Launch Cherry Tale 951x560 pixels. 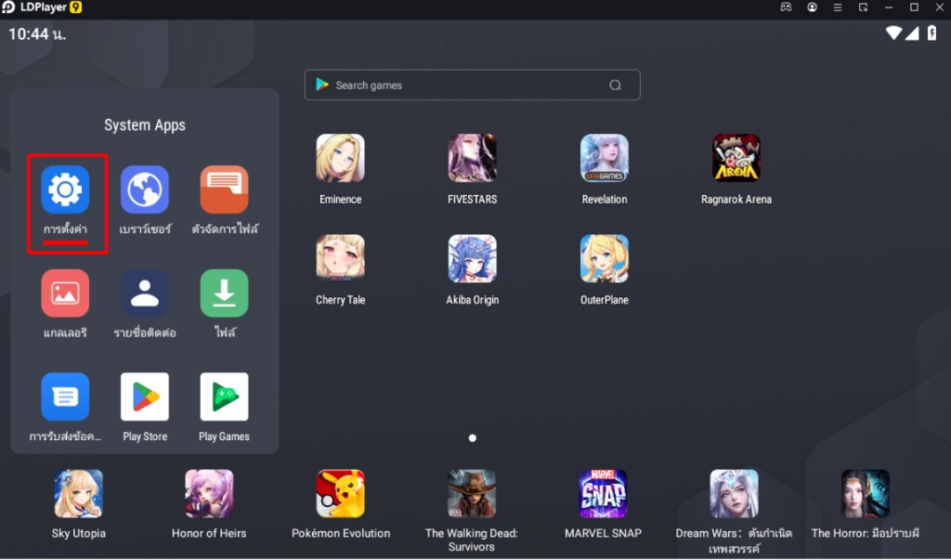click(340, 258)
